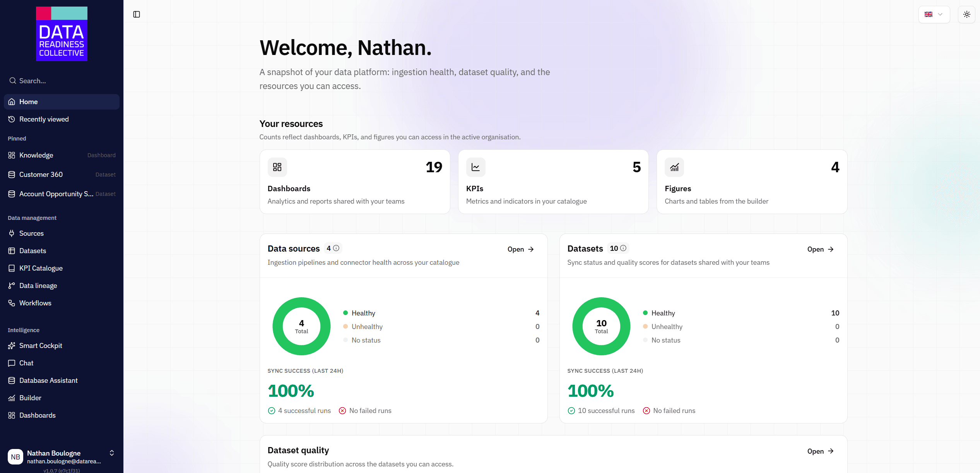Open Workflows page
Screen dimensions: 980x473
click(62, 303)
